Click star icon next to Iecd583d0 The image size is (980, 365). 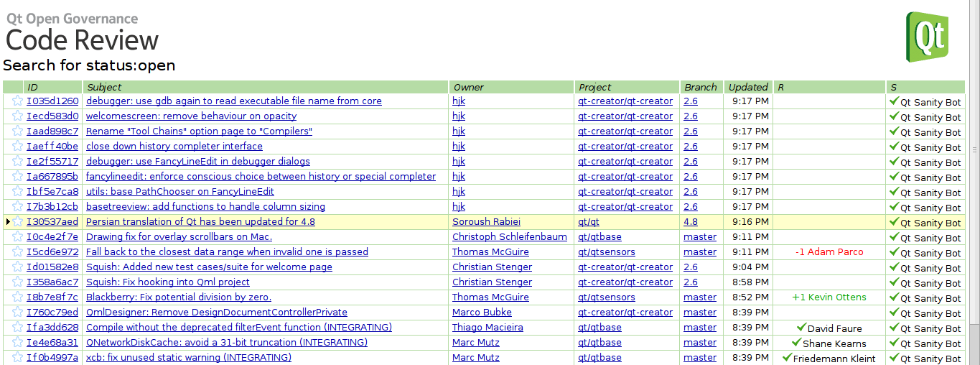click(x=18, y=116)
